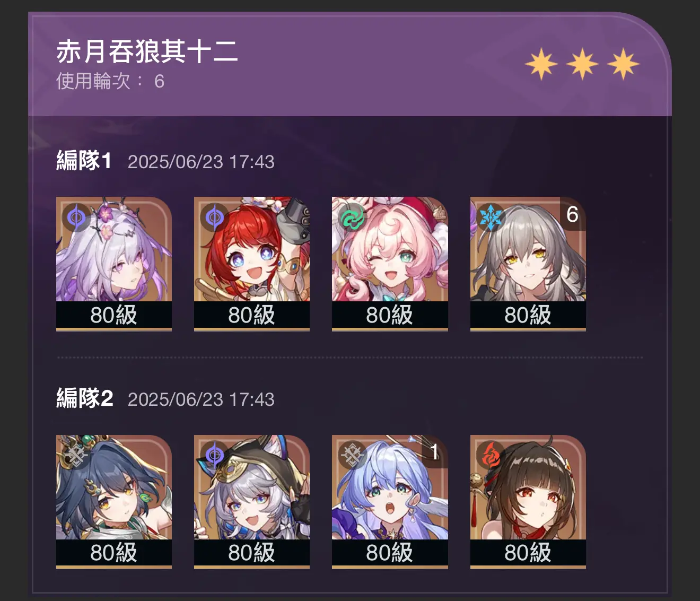
Task: Click the red Fire icon on the brown-haired character
Action: coord(490,454)
